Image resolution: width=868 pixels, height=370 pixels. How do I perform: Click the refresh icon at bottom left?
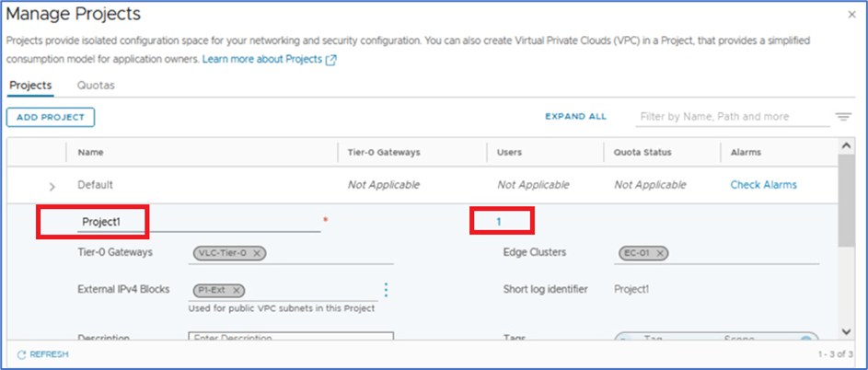click(x=20, y=354)
